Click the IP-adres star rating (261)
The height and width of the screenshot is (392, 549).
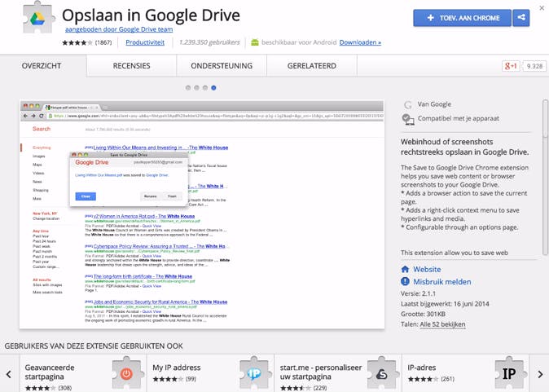point(431,379)
